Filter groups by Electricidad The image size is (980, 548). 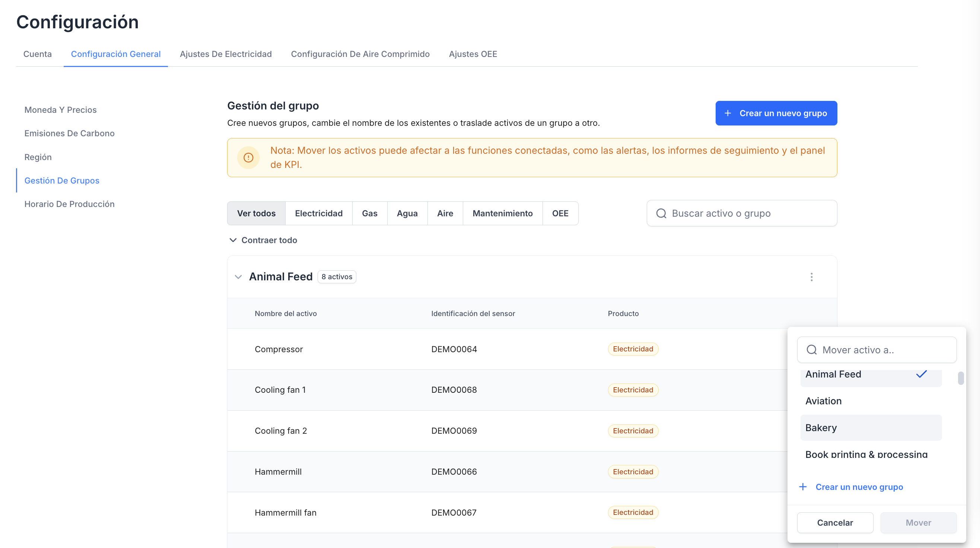[x=318, y=213]
